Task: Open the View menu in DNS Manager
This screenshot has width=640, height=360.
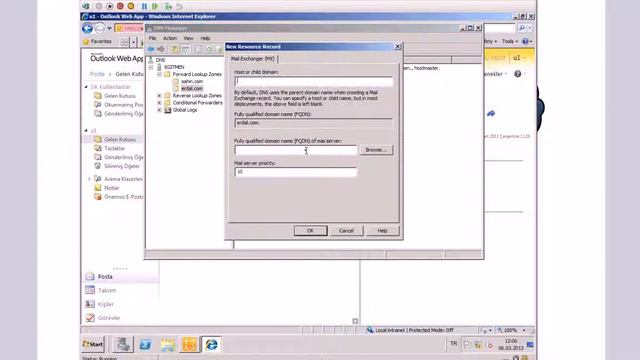Action: [188, 38]
